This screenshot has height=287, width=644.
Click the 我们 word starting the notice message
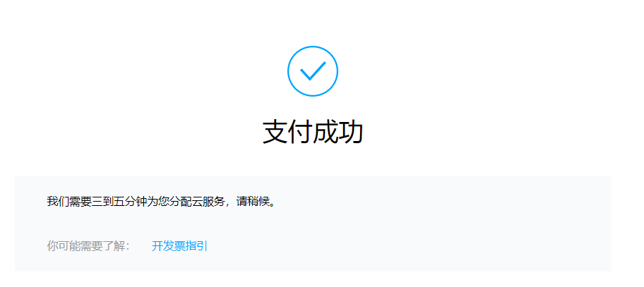(x=58, y=202)
